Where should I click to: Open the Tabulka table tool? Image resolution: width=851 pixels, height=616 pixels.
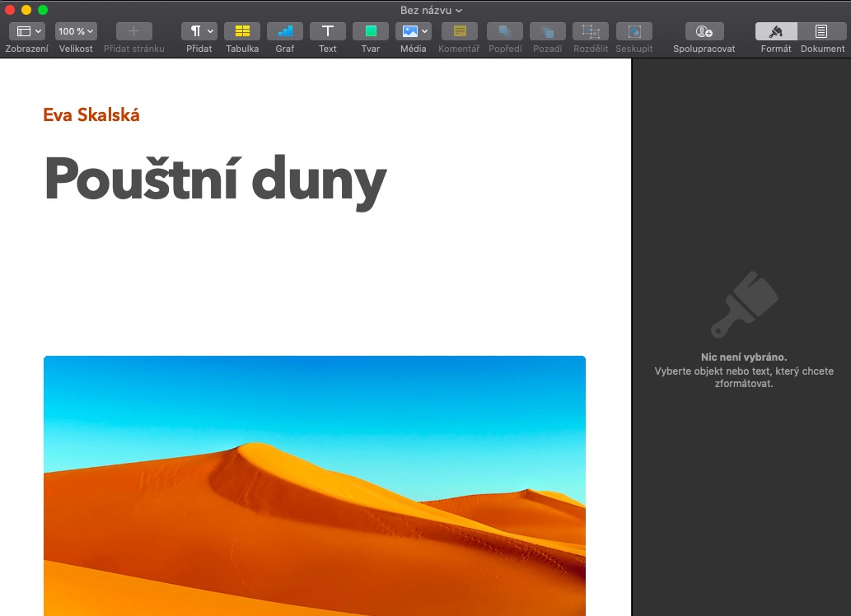coord(242,31)
